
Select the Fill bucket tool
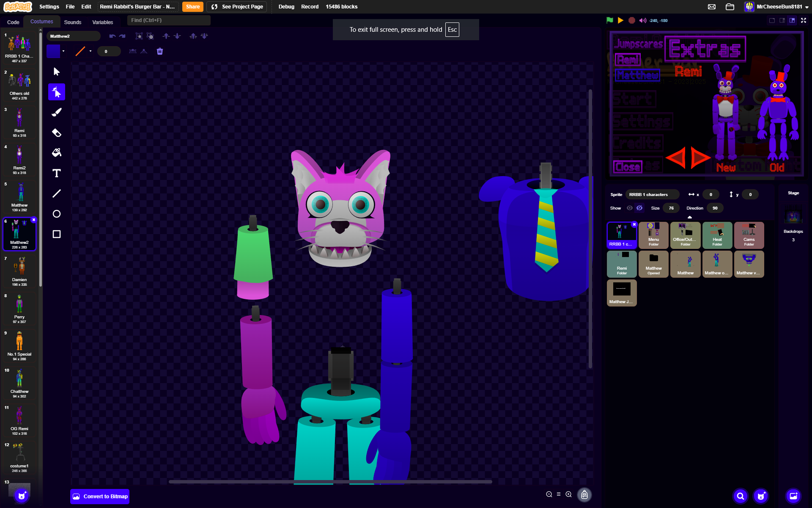57,153
